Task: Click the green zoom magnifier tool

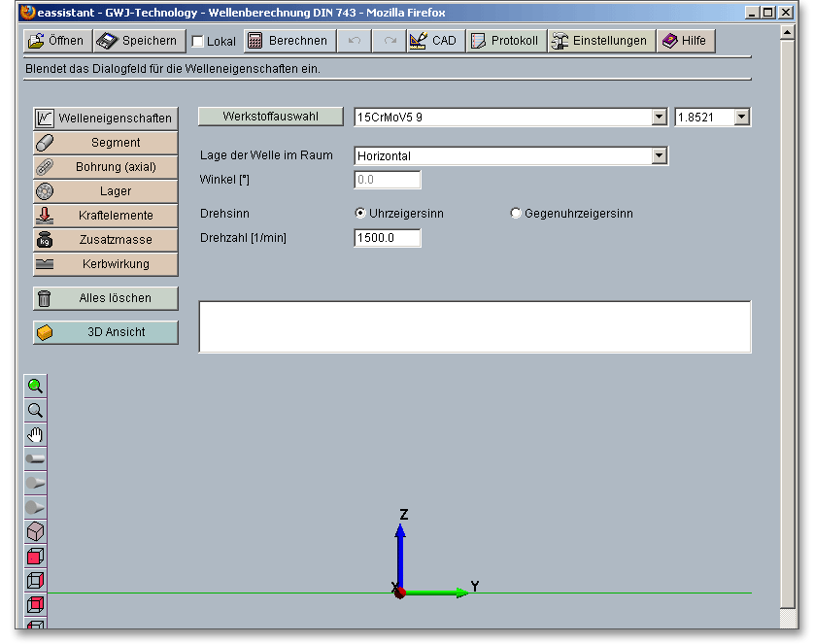Action: (35, 386)
